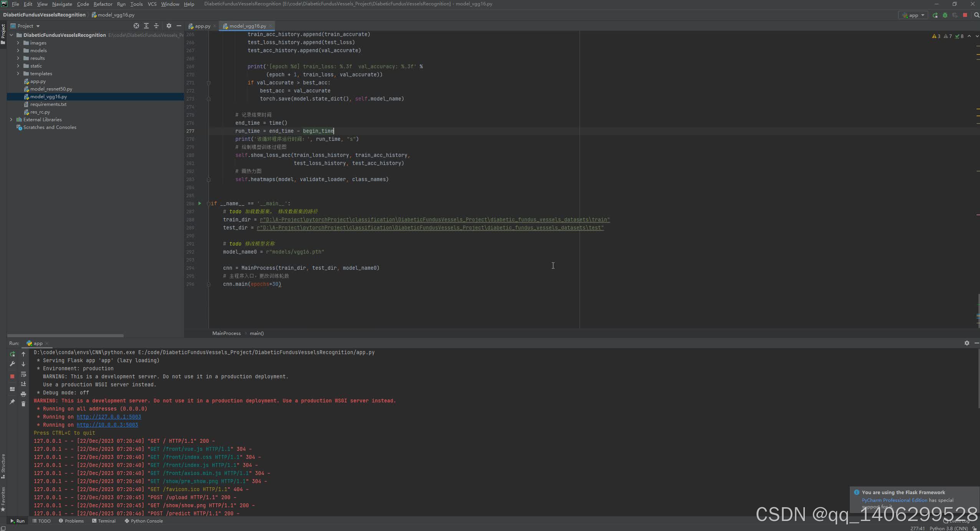This screenshot has height=531, width=980.
Task: Toggle soft-wrap in Run console
Action: [23, 374]
